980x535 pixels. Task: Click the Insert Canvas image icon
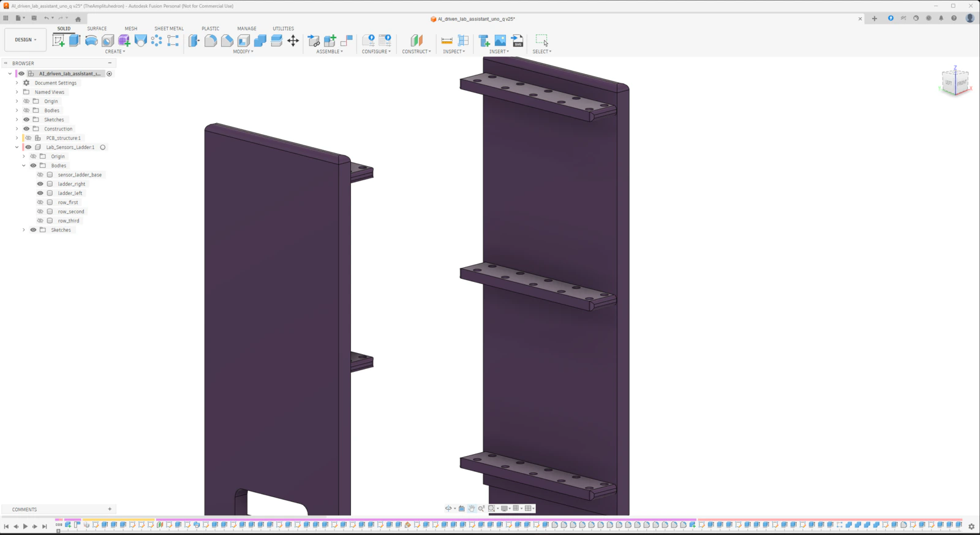500,40
